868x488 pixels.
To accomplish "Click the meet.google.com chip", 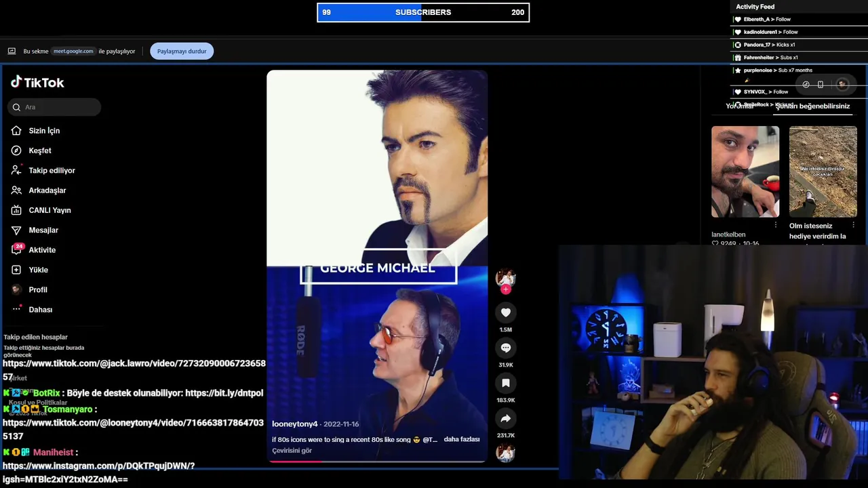I will point(73,51).
